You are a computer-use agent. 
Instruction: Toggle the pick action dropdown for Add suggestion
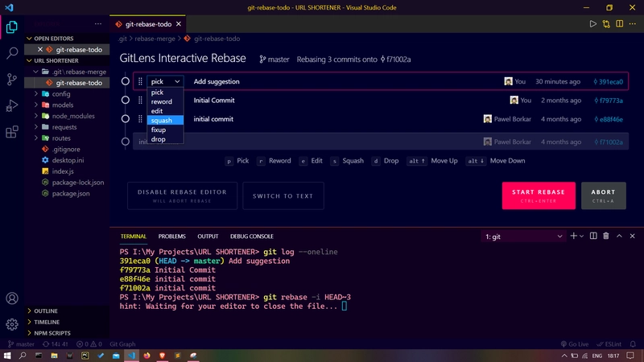tap(165, 81)
